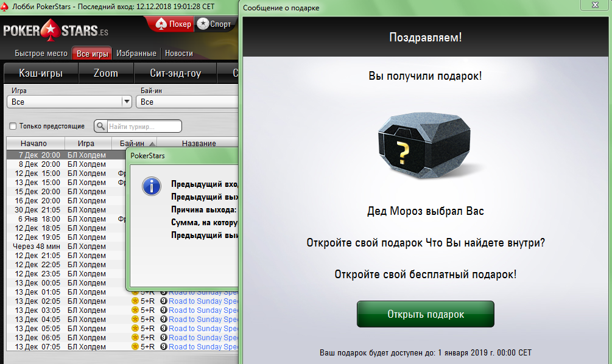Open Road to Sunday link at 13 Дек 05:05
The height and width of the screenshot is (364, 612).
[203, 328]
